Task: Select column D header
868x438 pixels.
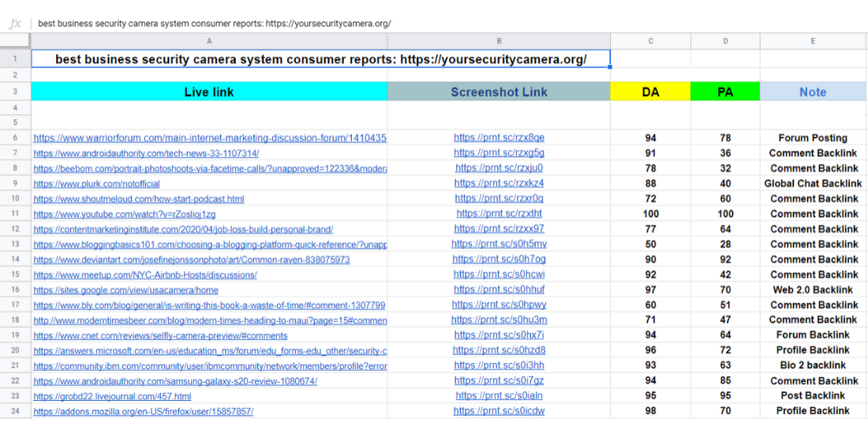Action: tap(725, 41)
